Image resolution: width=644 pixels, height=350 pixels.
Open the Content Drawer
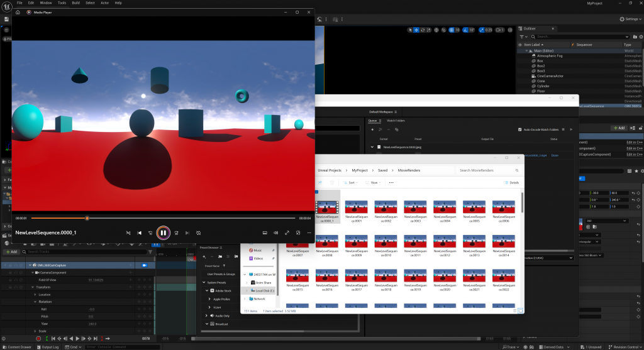coord(16,347)
